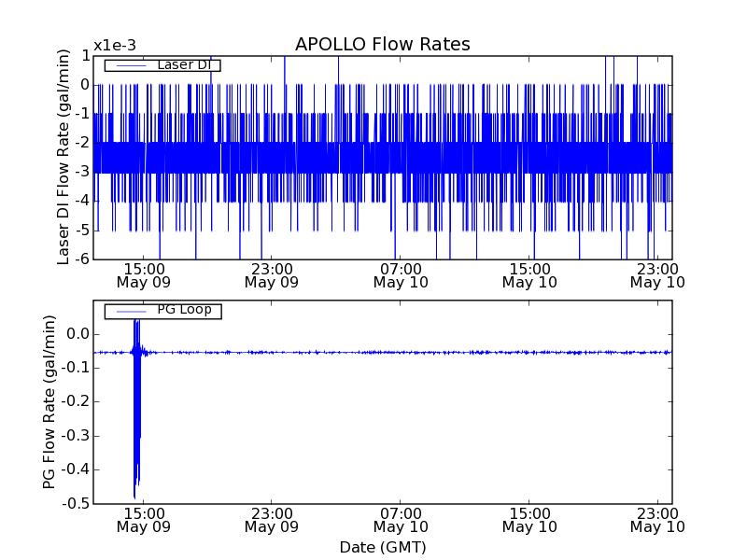
Task: Select the Laser DI legend entry
Action: point(162,64)
